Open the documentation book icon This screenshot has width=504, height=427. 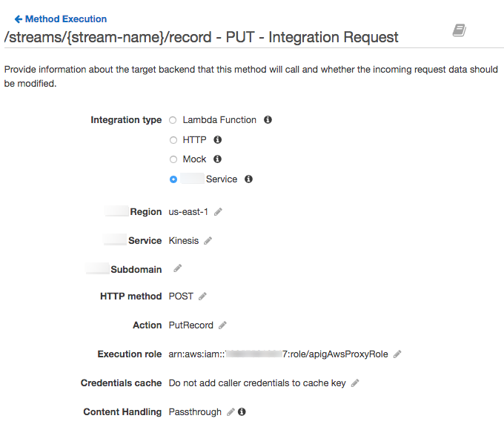coord(460,30)
